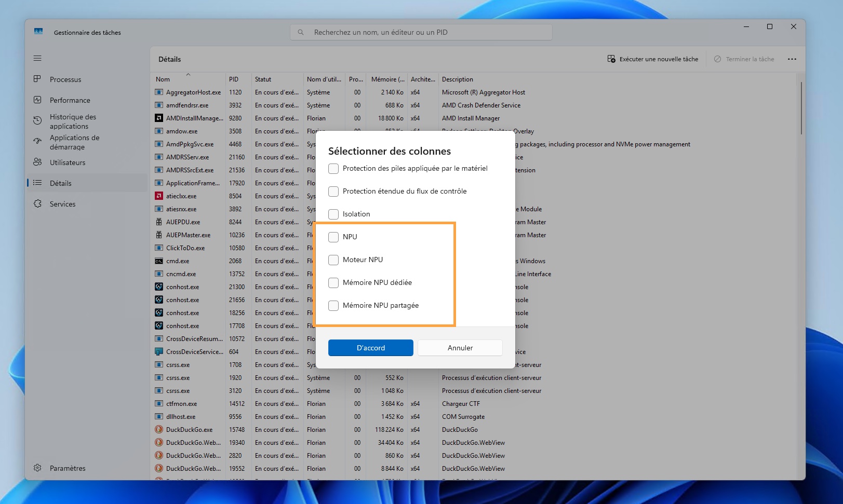The width and height of the screenshot is (843, 504).
Task: Click the AggregatorHost.exe process icon
Action: [x=159, y=92]
